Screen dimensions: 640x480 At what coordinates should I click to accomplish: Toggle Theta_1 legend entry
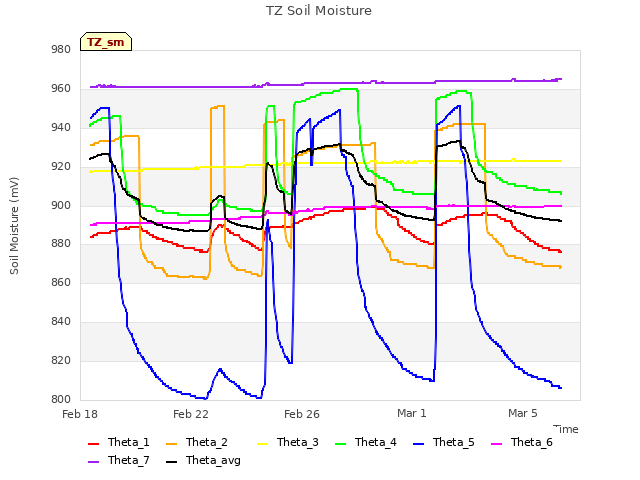tap(119, 442)
